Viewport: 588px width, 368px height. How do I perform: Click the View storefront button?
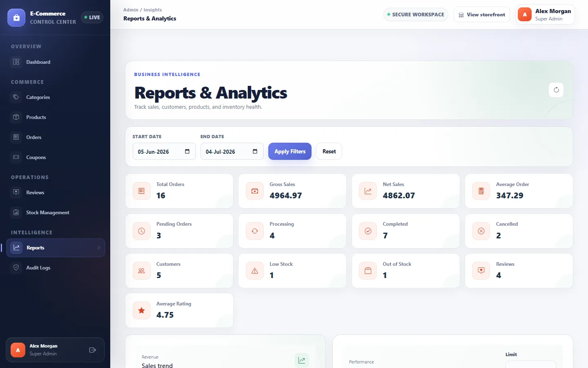tap(482, 15)
